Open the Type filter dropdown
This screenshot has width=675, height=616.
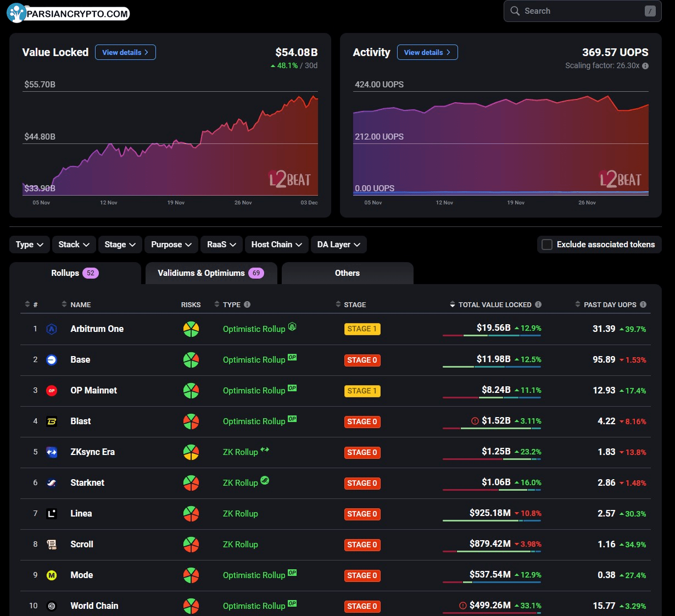pos(30,245)
